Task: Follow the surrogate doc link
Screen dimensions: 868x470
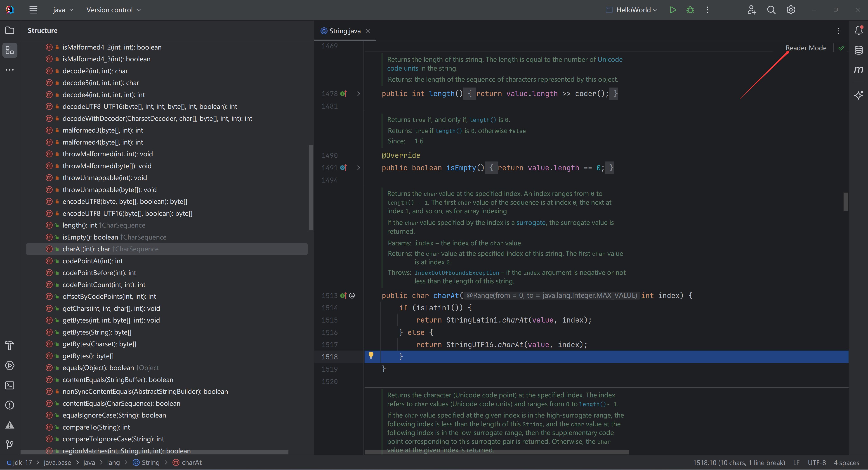Action: 531,223
